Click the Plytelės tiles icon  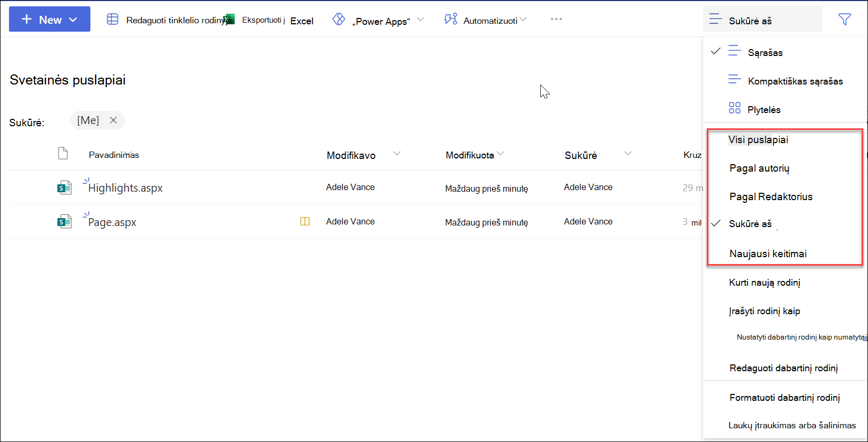pos(735,108)
